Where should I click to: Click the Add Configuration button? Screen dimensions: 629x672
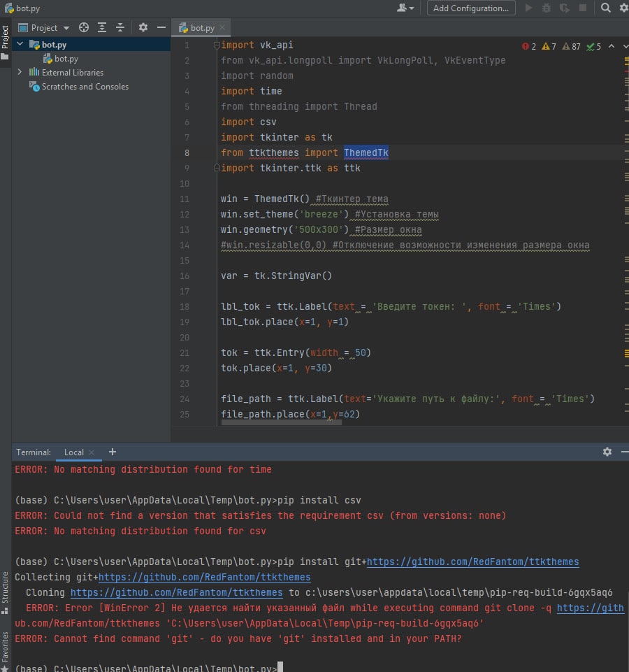(470, 8)
